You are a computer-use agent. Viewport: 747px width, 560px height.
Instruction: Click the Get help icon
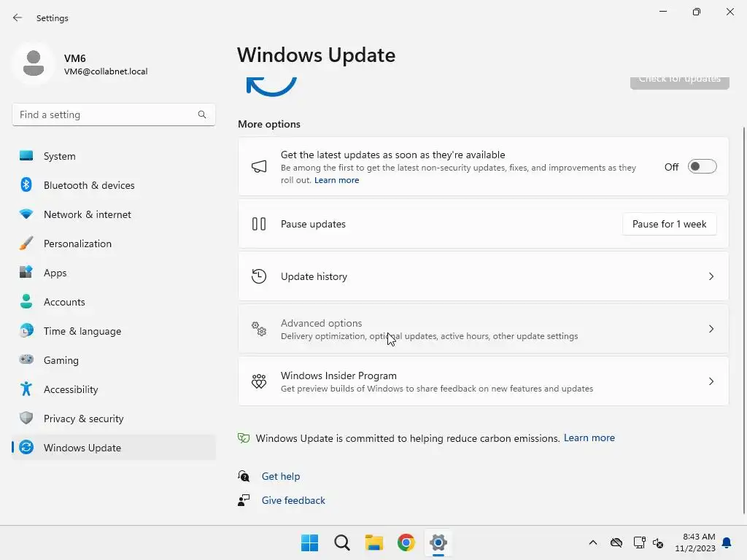244,475
